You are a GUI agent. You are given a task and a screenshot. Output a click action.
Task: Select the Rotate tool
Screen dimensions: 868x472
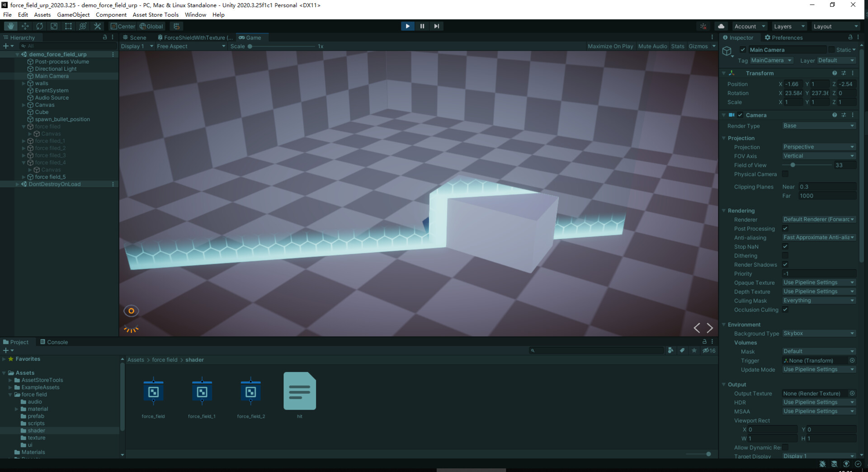pos(40,26)
